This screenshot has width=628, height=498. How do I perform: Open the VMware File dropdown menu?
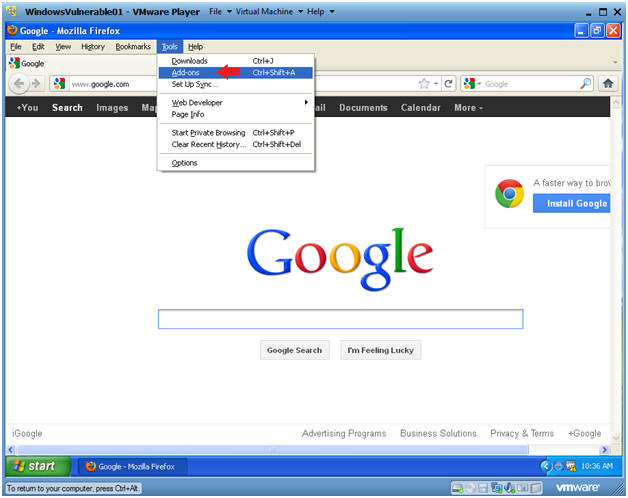[x=220, y=12]
